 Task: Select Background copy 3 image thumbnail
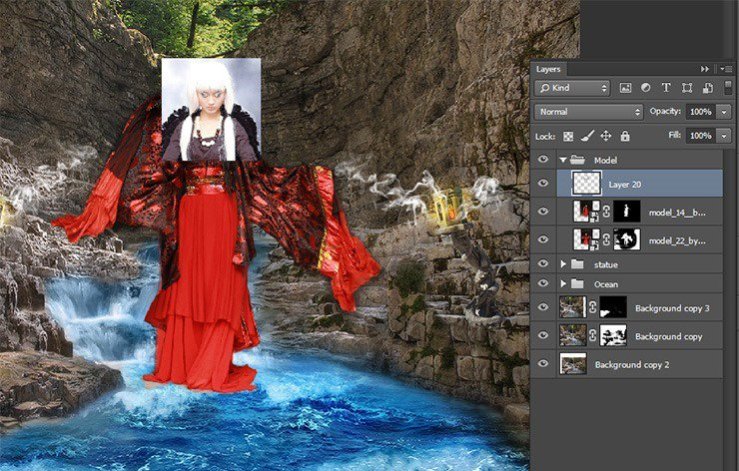573,307
